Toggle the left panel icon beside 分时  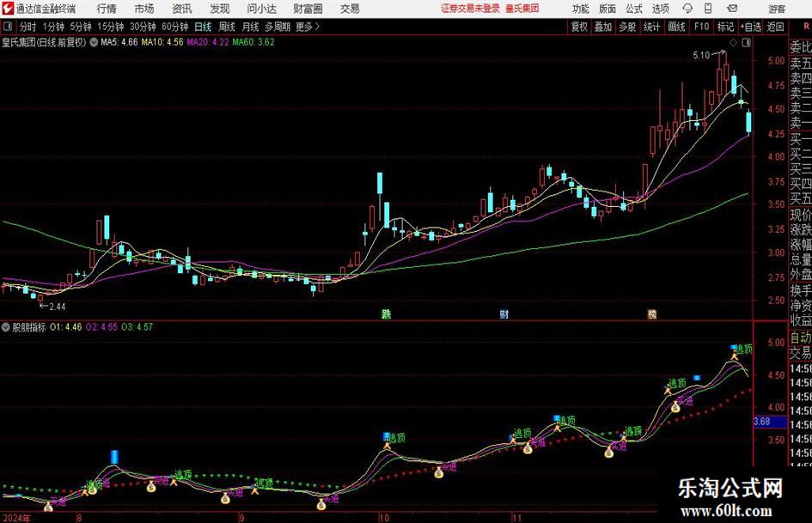click(x=8, y=27)
